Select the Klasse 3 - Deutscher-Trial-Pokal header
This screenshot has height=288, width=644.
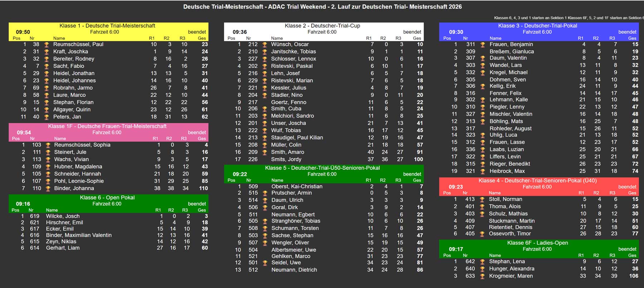coord(537,26)
